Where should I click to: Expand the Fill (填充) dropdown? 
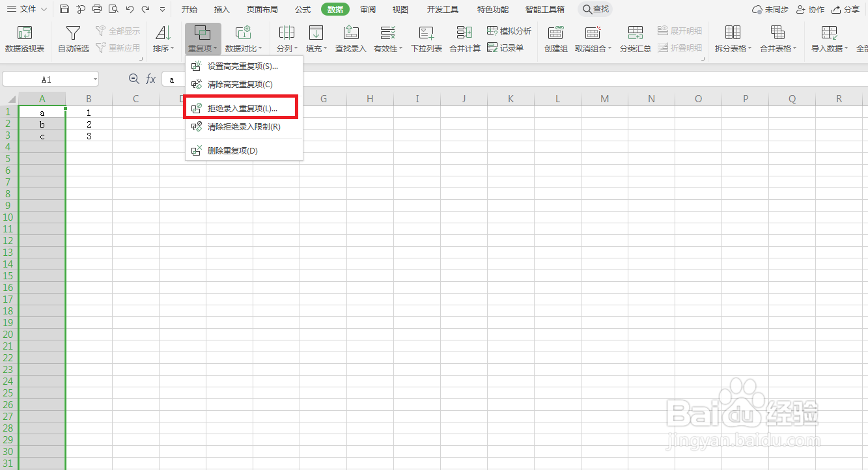tap(325, 49)
